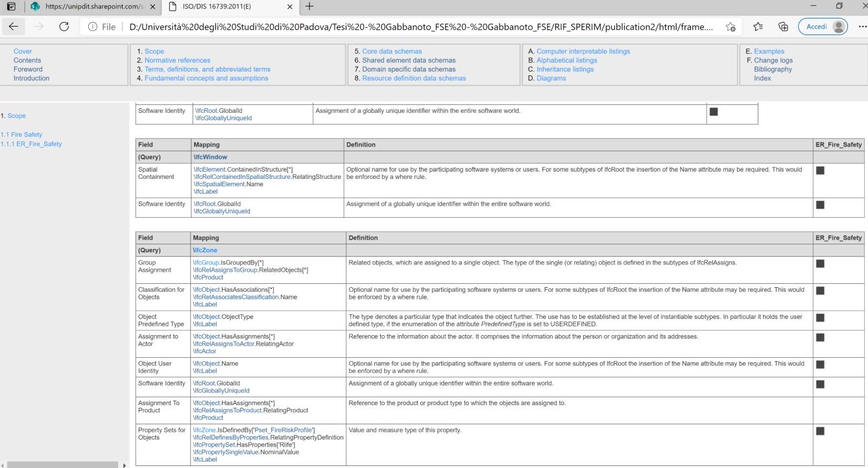Image resolution: width=868 pixels, height=468 pixels.
Task: Open the Bibliography page
Action: (773, 69)
